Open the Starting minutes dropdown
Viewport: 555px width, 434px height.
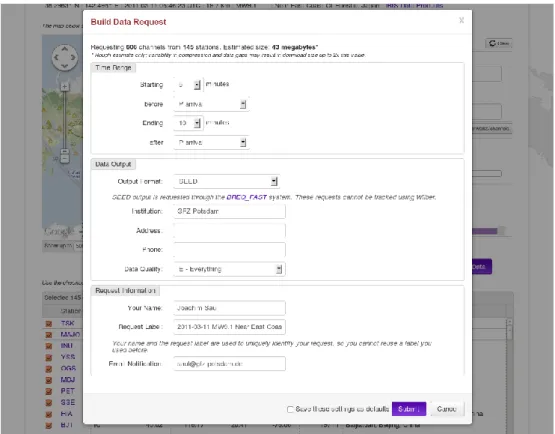pos(188,85)
